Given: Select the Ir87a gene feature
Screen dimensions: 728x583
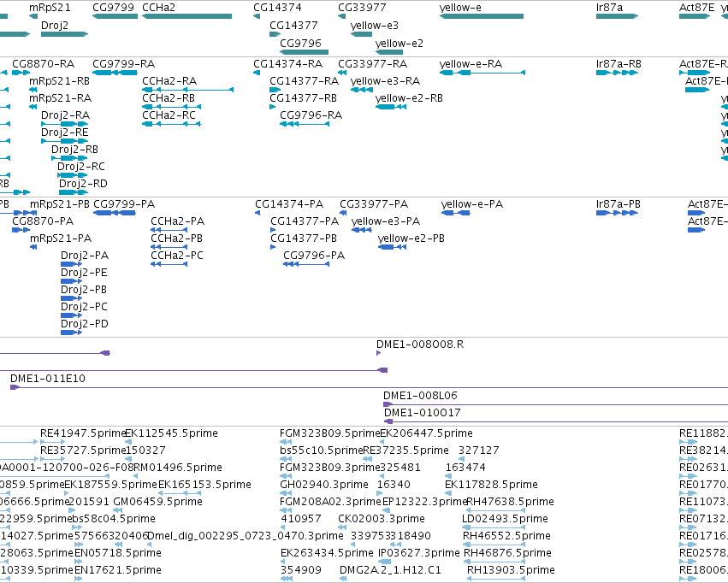Looking at the screenshot, I should [x=617, y=16].
